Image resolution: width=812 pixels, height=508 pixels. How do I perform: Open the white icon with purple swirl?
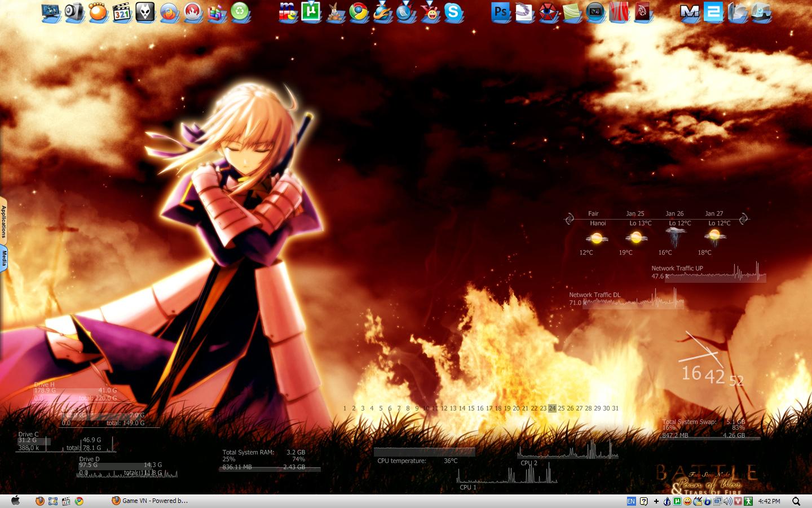tap(524, 12)
